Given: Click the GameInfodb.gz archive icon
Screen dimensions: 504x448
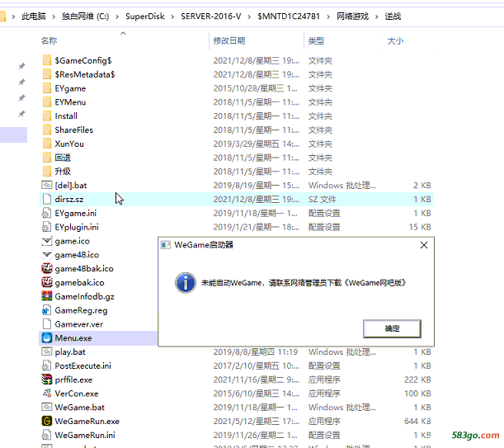Looking at the screenshot, I should tap(47, 296).
